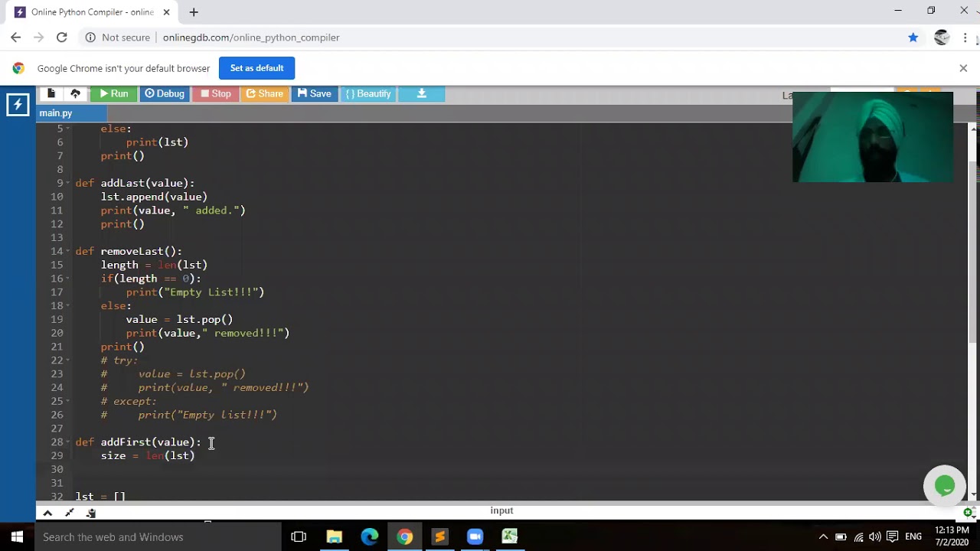Click the console clear icon beside the arrows
The image size is (980, 551).
click(x=92, y=513)
